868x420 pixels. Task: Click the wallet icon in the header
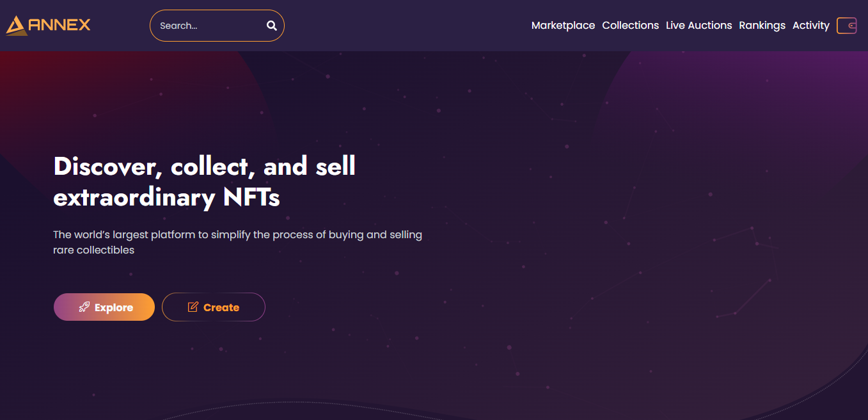(846, 26)
